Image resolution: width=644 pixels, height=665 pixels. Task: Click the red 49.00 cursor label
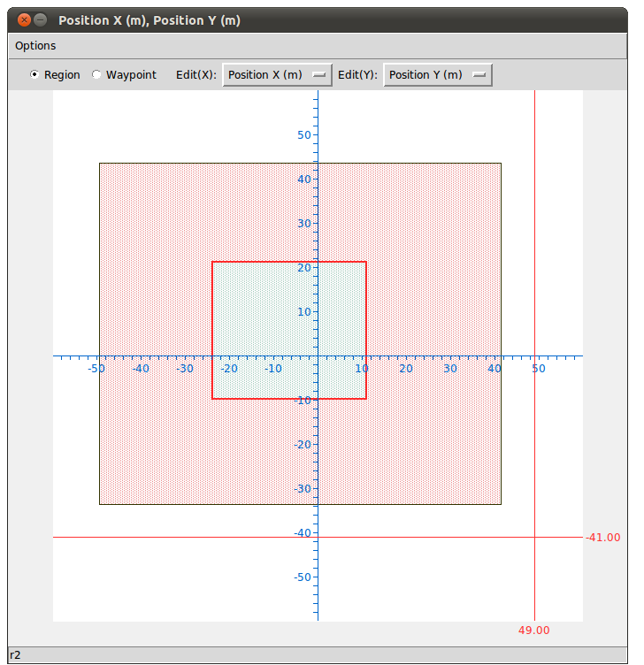tap(534, 631)
